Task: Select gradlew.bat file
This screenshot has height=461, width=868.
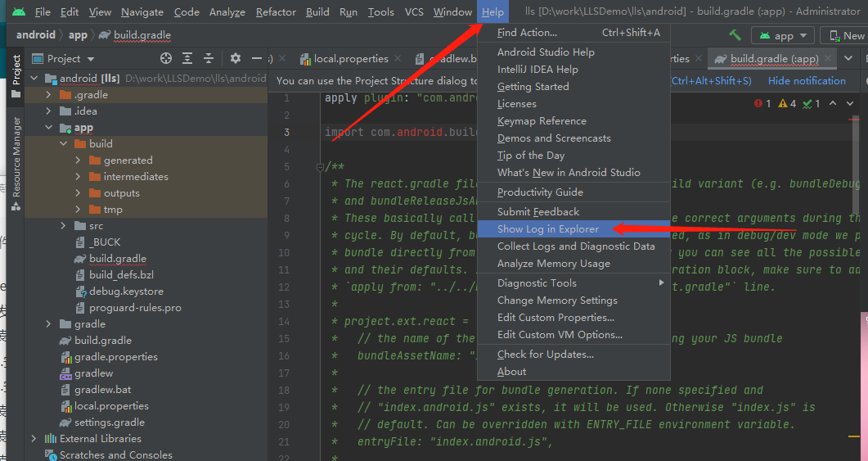Action: (x=103, y=390)
